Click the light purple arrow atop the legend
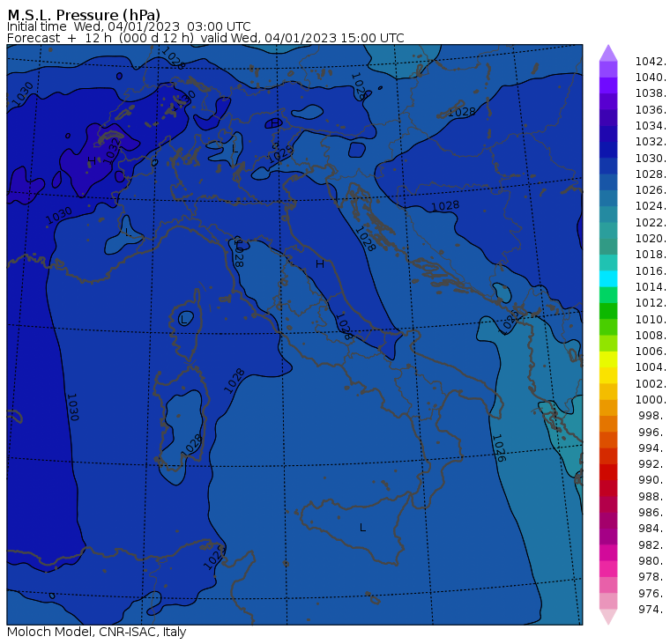The image size is (670, 644). click(x=608, y=53)
